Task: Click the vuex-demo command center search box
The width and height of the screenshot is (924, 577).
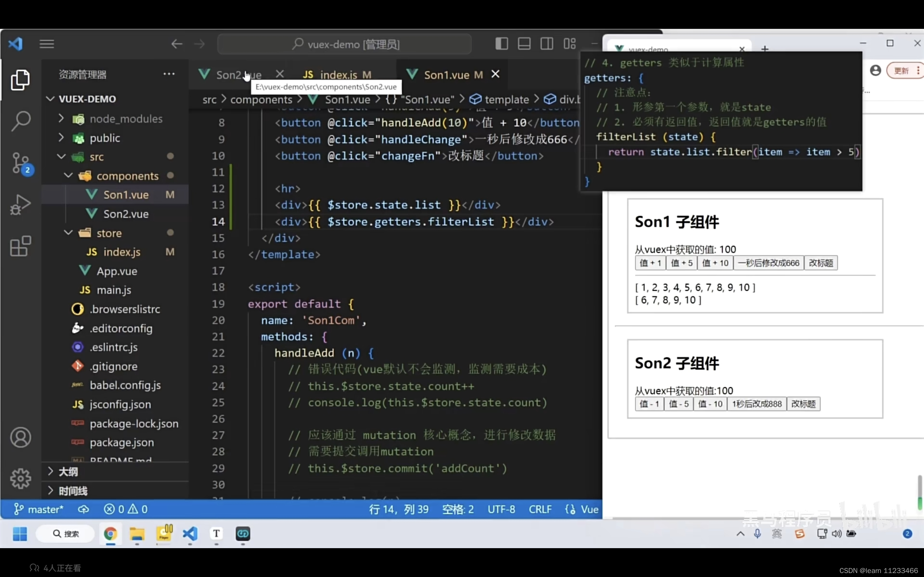Action: coord(344,44)
